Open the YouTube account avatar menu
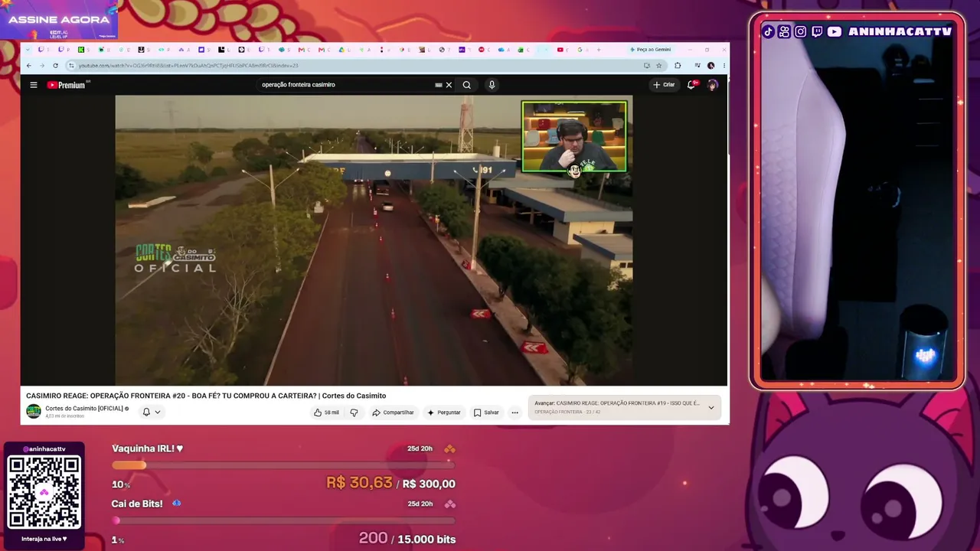Viewport: 980px width, 551px height. (712, 85)
